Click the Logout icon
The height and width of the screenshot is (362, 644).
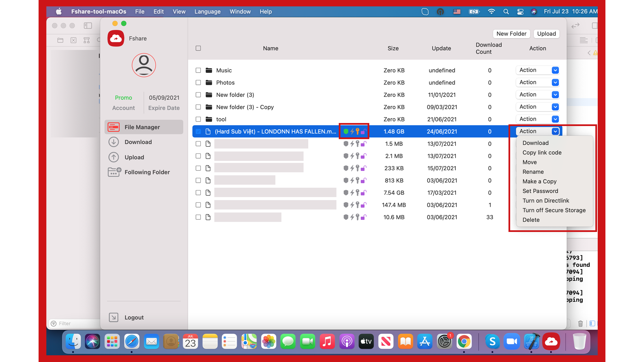114,317
